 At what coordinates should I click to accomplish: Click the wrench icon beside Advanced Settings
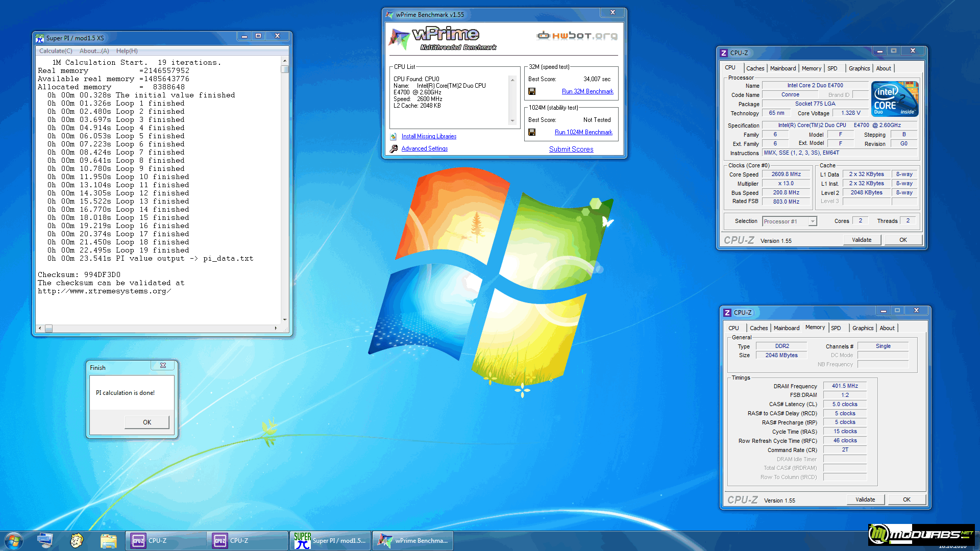pyautogui.click(x=394, y=148)
